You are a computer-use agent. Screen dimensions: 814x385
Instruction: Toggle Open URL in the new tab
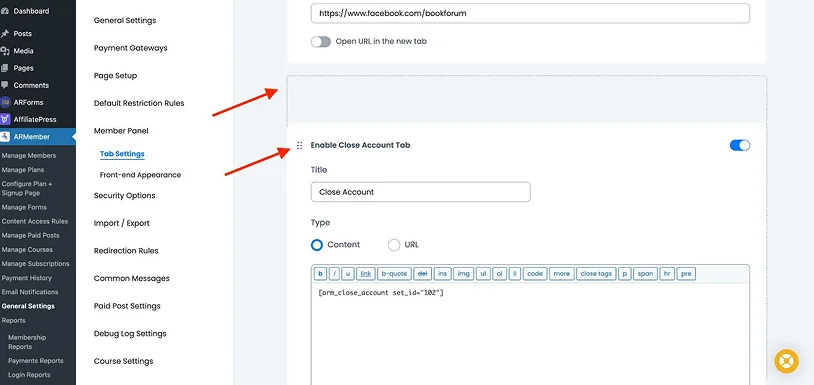point(321,42)
